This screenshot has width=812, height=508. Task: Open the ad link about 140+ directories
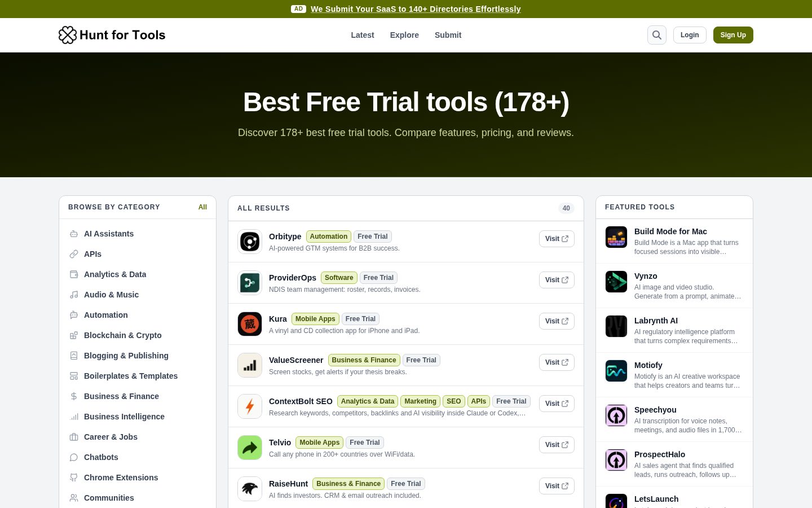pyautogui.click(x=416, y=9)
